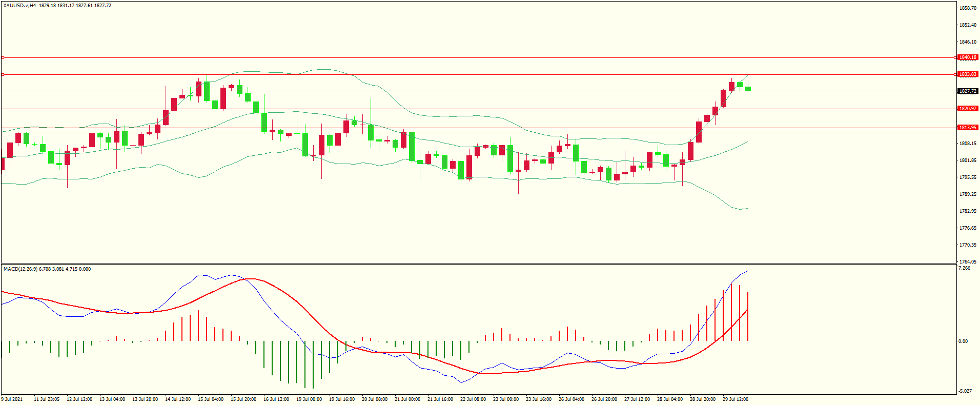Select the 19 Jul 00:00 time marker

tap(309, 399)
